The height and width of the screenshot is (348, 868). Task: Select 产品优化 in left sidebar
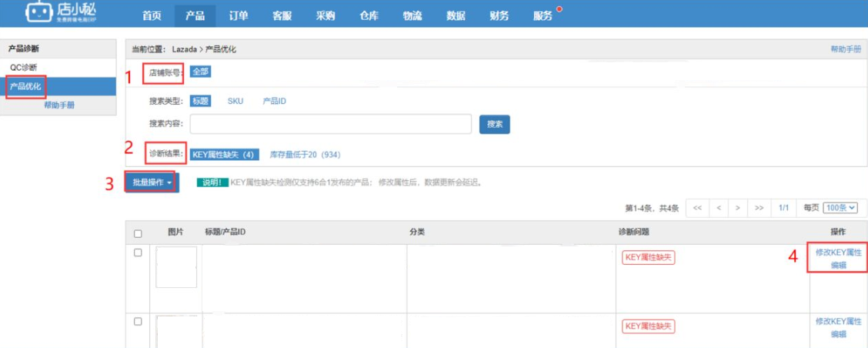point(25,86)
